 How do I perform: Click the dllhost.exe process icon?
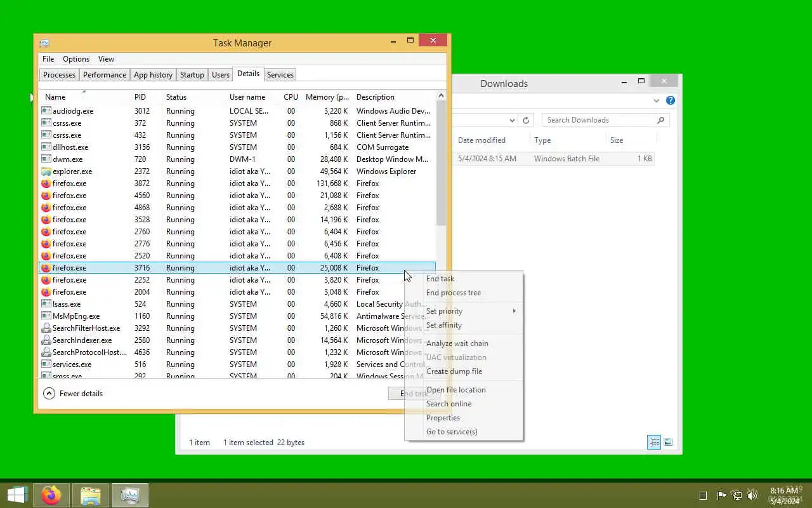pos(46,147)
